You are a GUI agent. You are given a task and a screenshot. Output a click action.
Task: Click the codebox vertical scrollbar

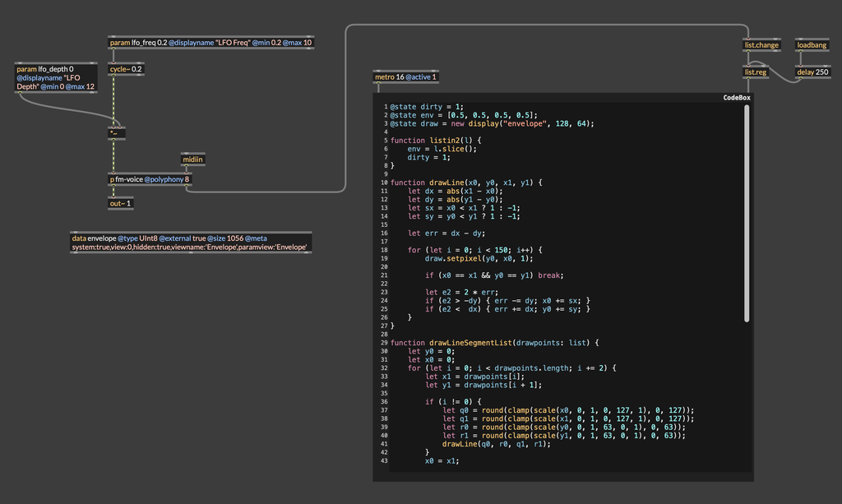(747, 214)
